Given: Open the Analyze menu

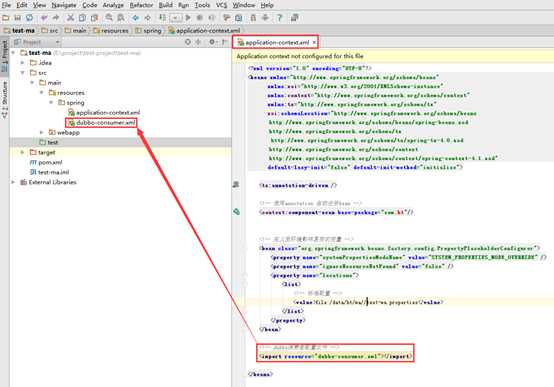Looking at the screenshot, I should (113, 5).
